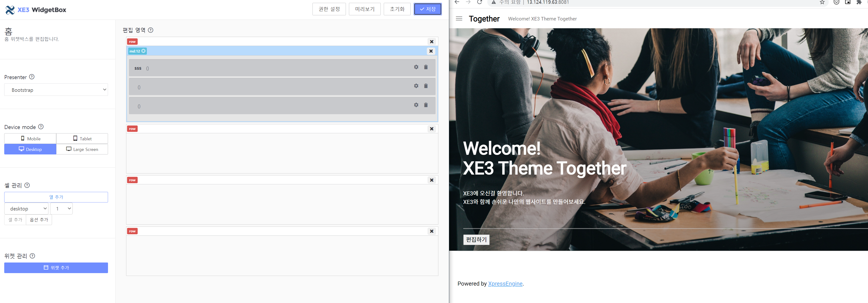Open help icon next to 위젯 관리
Image resolution: width=868 pixels, height=303 pixels.
click(32, 256)
